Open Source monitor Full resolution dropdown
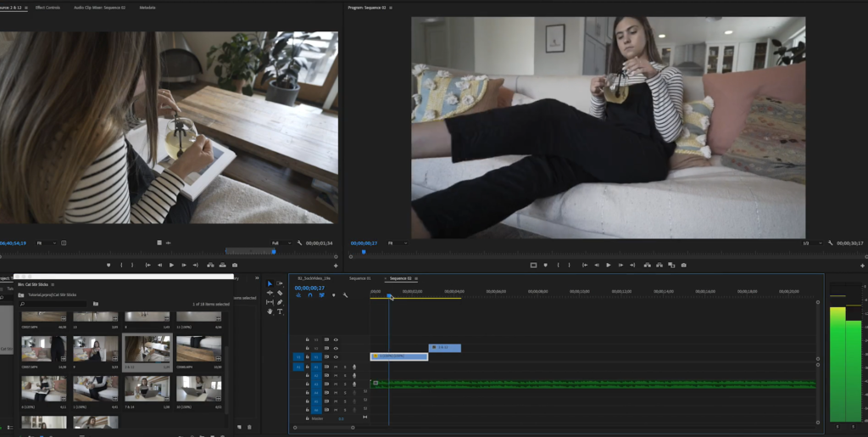 click(281, 244)
